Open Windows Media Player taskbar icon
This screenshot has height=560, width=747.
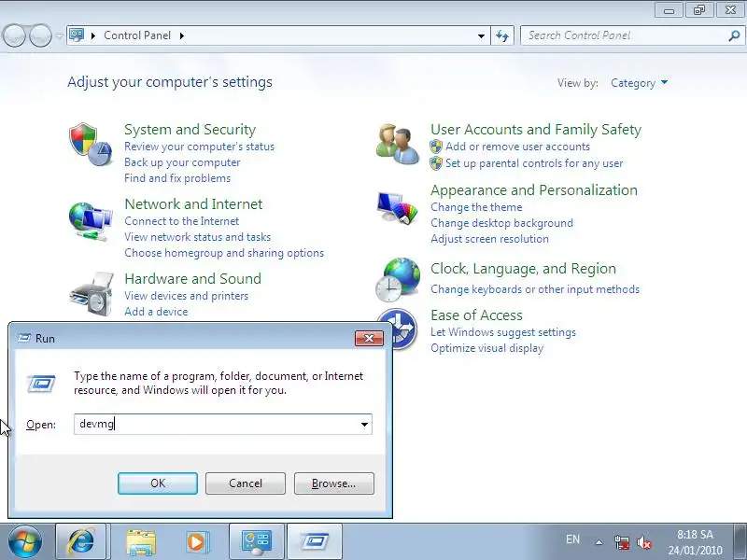click(196, 541)
